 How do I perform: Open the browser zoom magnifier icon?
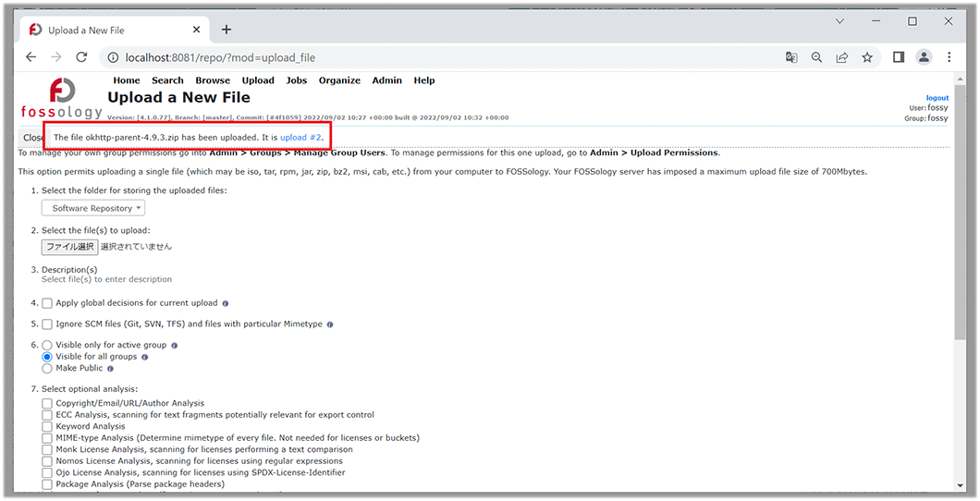(816, 57)
